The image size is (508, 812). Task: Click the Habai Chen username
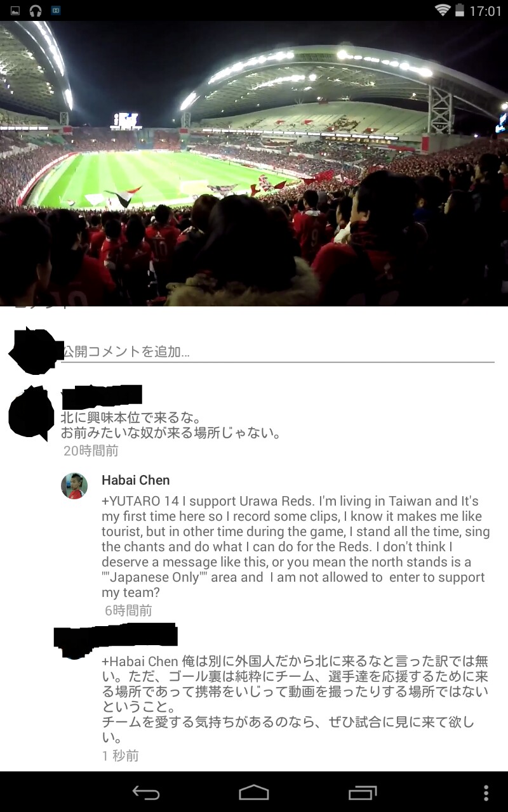(x=136, y=480)
